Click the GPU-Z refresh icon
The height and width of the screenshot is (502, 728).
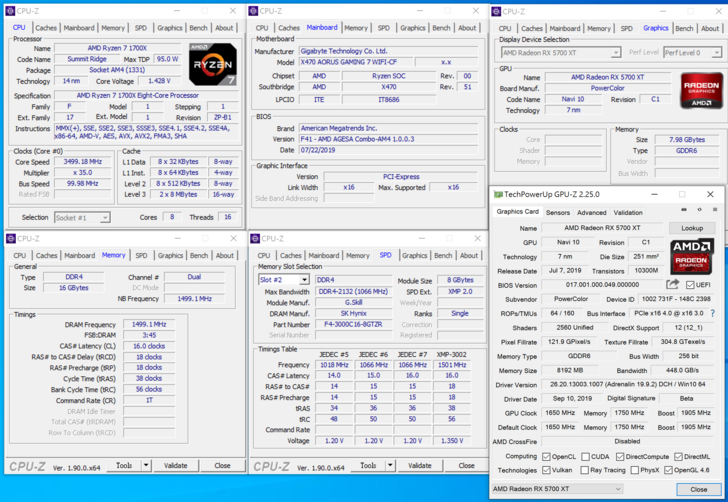[x=698, y=211]
